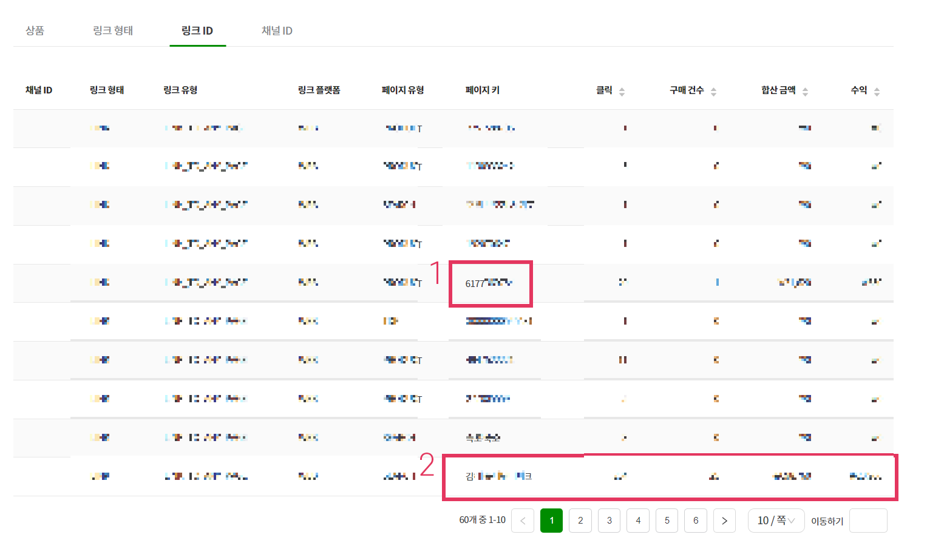Image resolution: width=927 pixels, height=560 pixels.
Task: Click the 링크 유형 column header
Action: tap(180, 90)
